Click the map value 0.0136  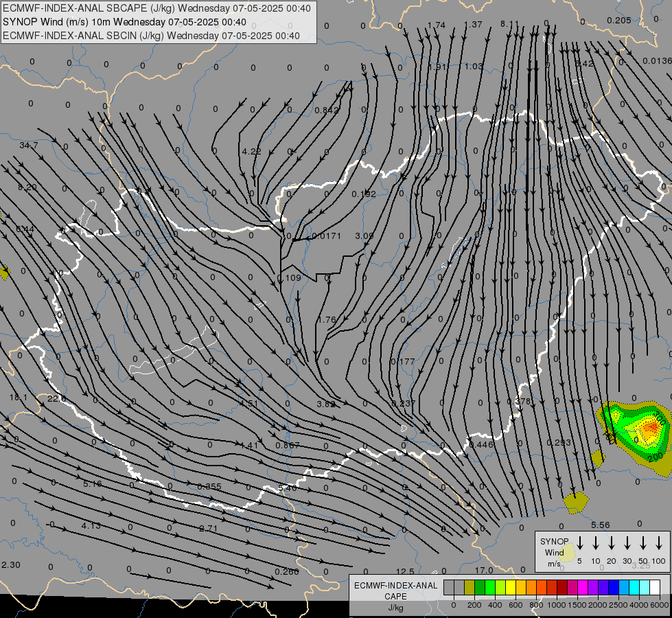pos(657,61)
